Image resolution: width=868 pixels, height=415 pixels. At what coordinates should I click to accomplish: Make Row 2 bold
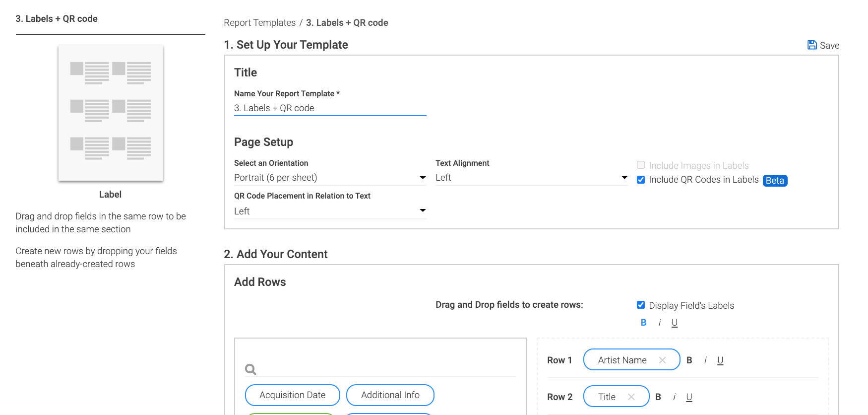coord(658,397)
